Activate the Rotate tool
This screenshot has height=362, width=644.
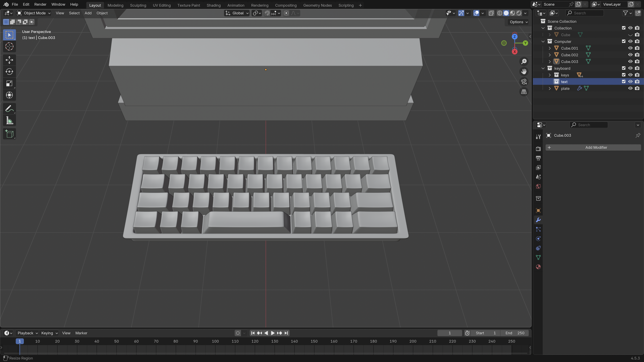(x=9, y=72)
